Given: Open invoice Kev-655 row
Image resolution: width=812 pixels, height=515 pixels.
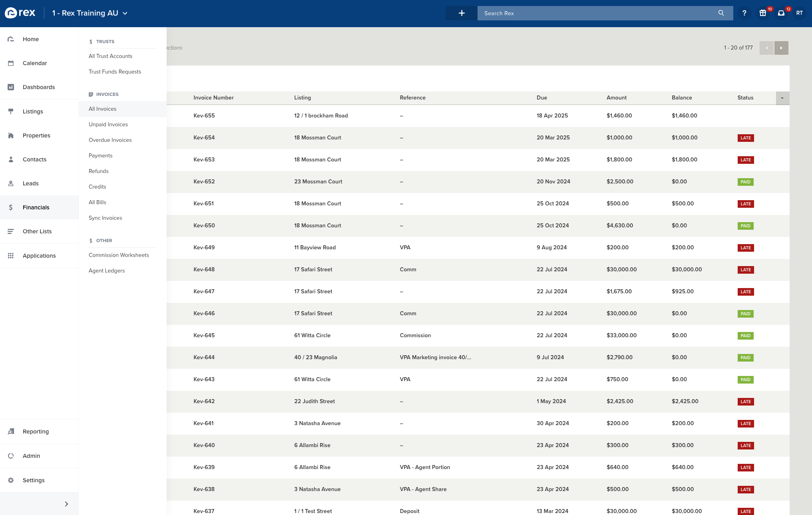Looking at the screenshot, I should [x=204, y=115].
